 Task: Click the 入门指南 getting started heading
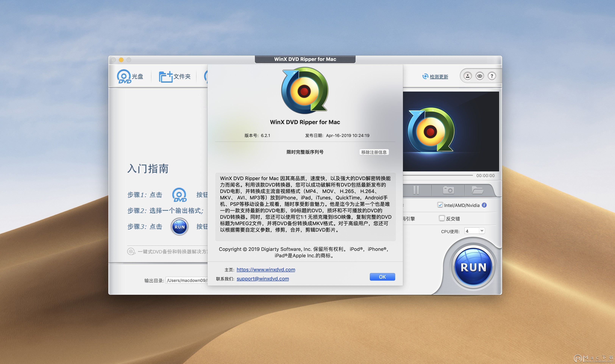pos(148,169)
